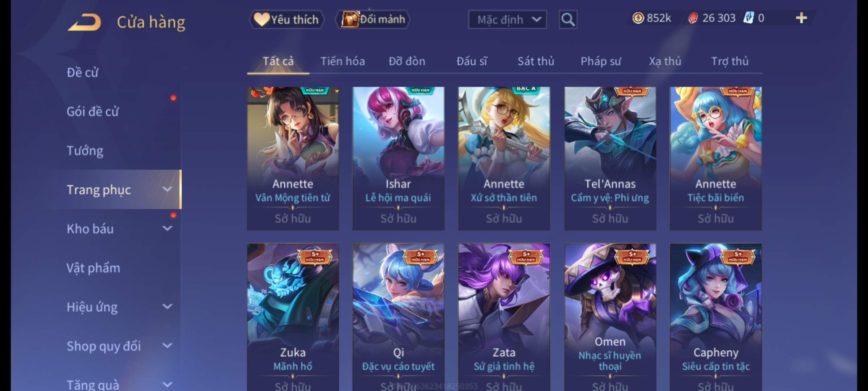Expand the Shop quy đổi section
Screen dimensions: 868x391
coord(167,346)
